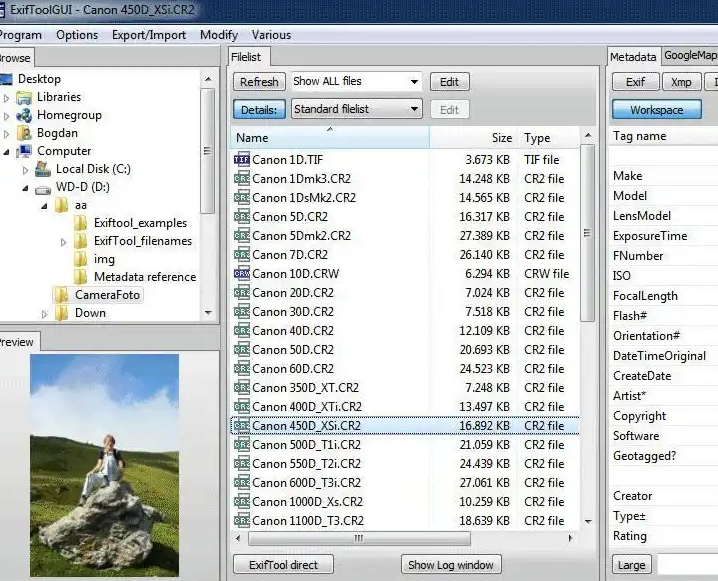Click Edit next to Show ALL files
718x581 pixels.
tap(449, 82)
